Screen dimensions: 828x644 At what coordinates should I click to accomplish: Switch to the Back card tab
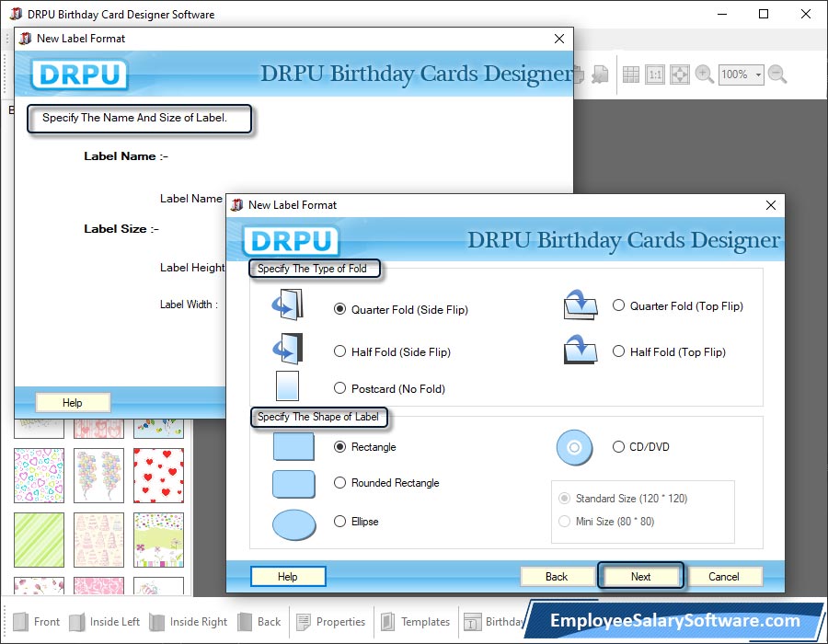tap(259, 621)
